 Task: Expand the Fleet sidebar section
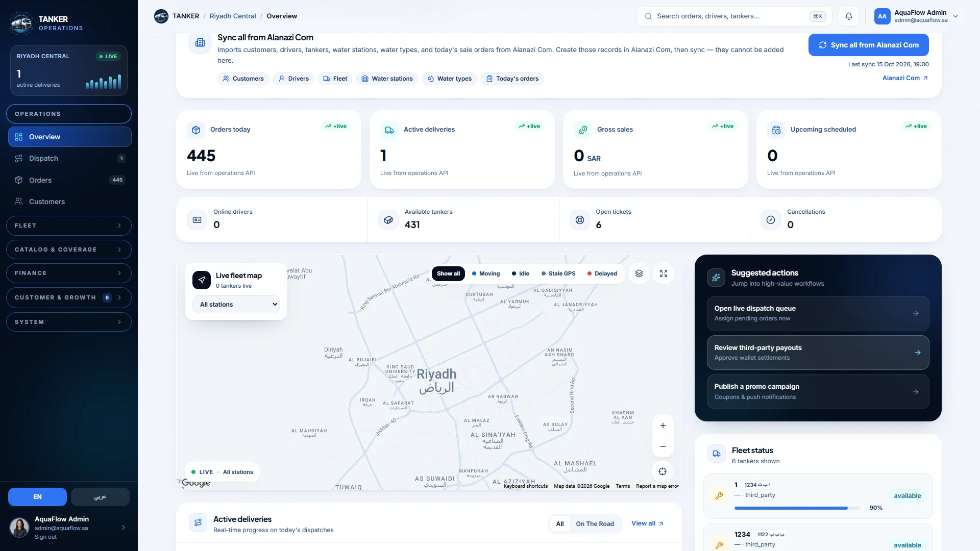point(69,226)
